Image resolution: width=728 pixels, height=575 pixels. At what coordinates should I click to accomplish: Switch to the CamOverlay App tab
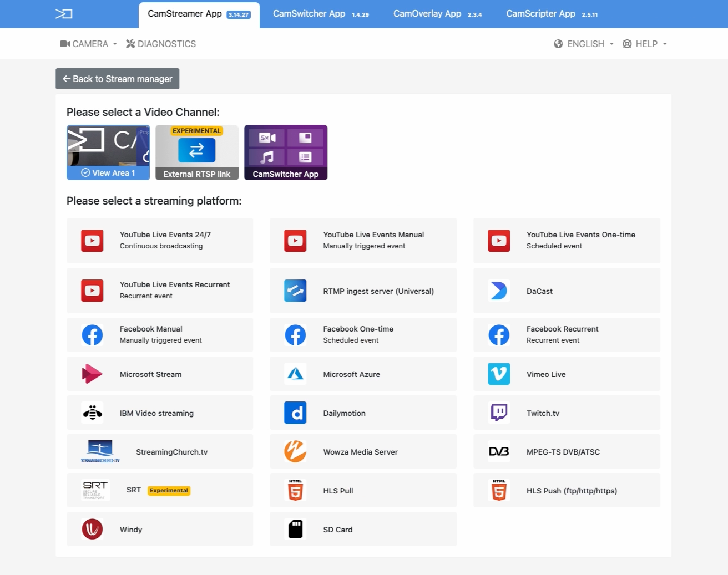point(437,14)
